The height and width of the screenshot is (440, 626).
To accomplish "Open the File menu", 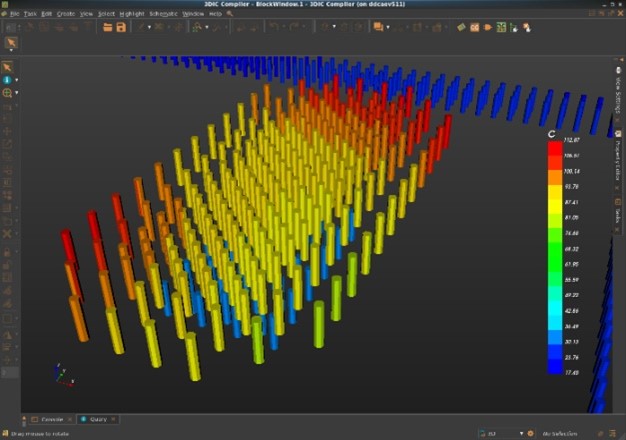I will tap(14, 14).
